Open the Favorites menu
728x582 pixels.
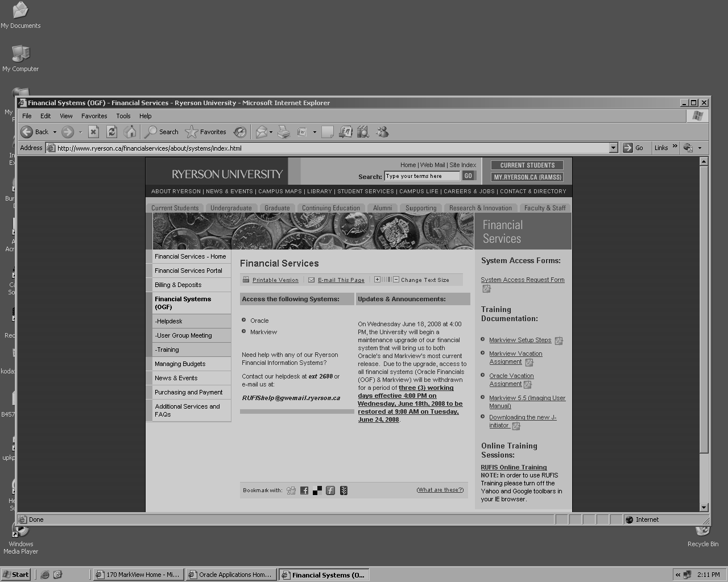[94, 116]
